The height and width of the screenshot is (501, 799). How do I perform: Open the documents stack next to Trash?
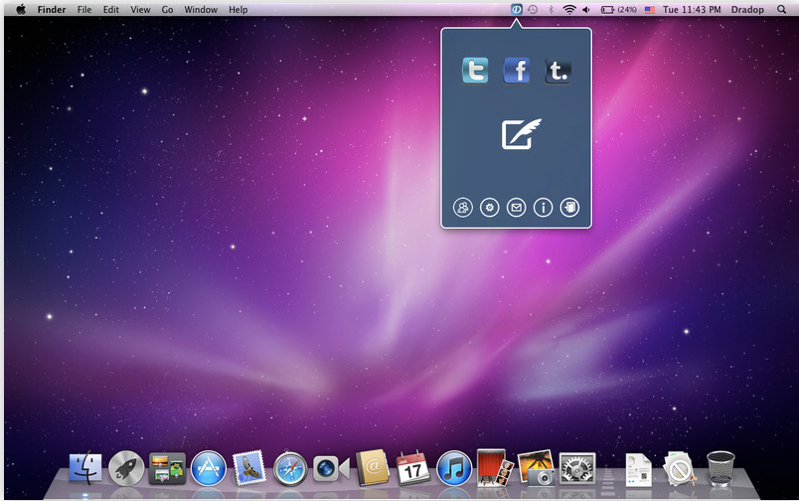coord(679,468)
